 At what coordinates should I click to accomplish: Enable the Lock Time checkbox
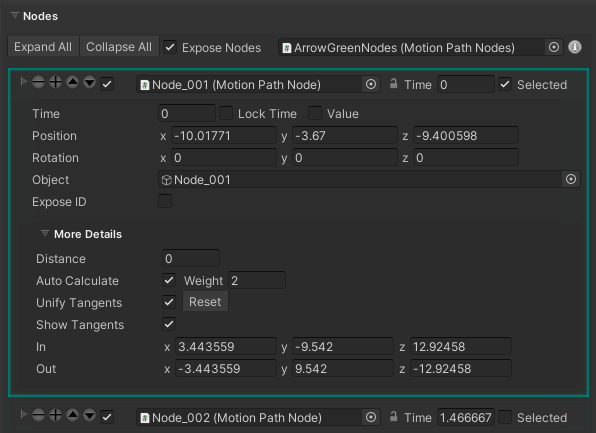[226, 113]
